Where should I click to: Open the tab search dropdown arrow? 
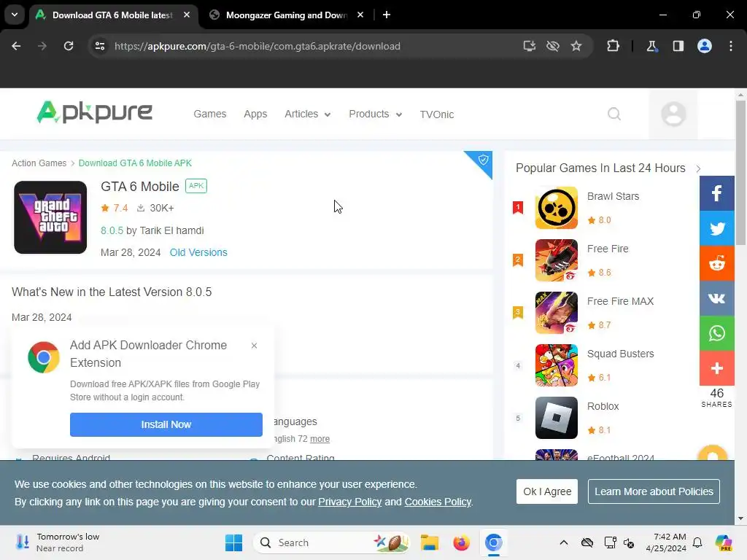click(x=15, y=15)
